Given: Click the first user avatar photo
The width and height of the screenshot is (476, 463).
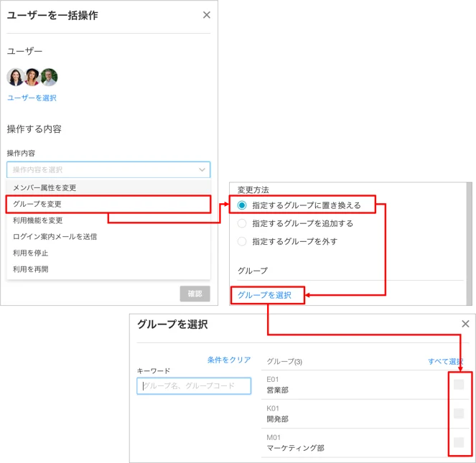Looking at the screenshot, I should click(x=15, y=77).
